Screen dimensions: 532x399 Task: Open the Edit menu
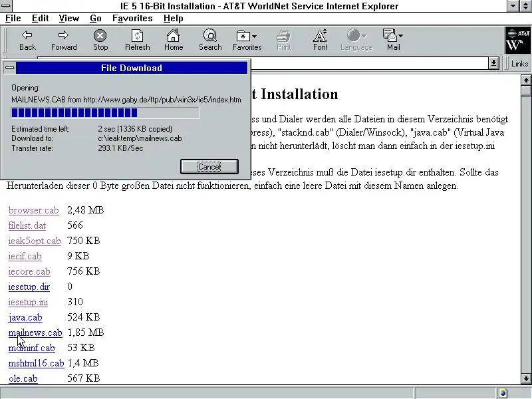pyautogui.click(x=40, y=19)
